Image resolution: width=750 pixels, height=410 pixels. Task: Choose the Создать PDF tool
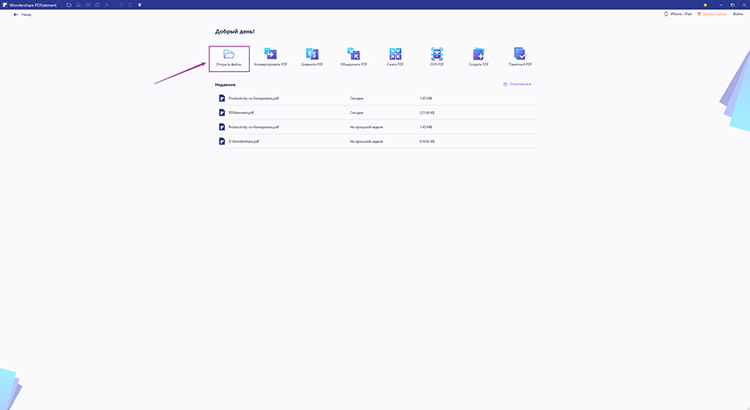[478, 57]
